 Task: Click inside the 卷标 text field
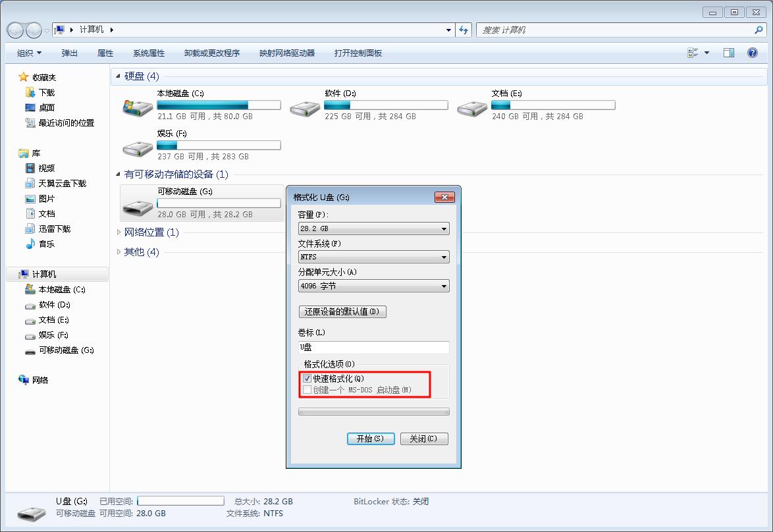coord(373,348)
